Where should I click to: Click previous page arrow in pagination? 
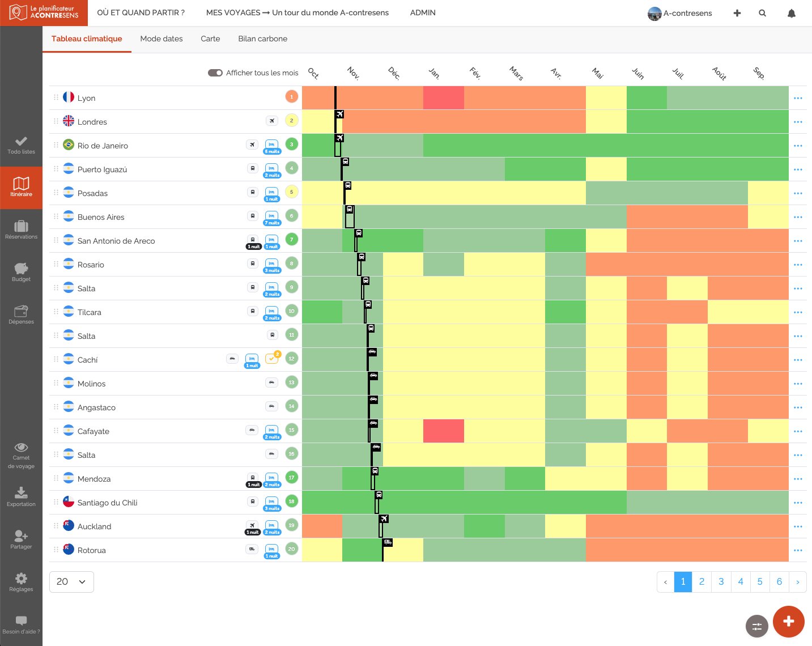coord(665,582)
